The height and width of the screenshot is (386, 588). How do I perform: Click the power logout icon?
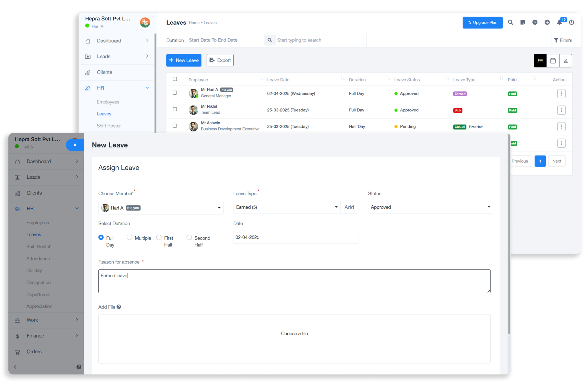572,23
